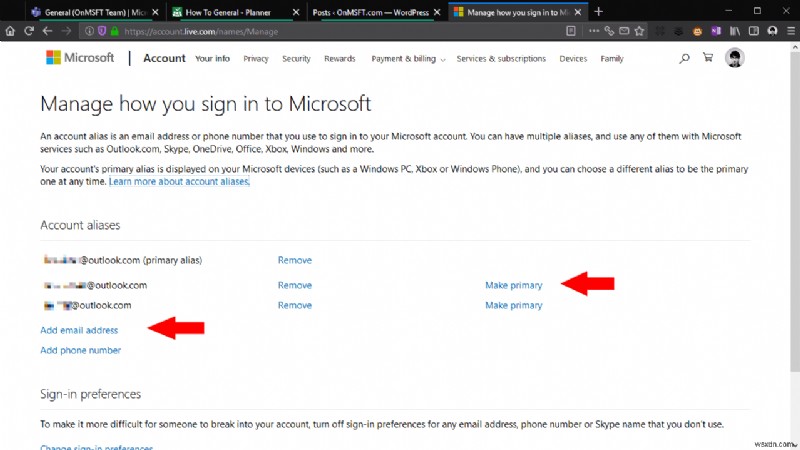
Task: Open the page actions three-dots menu
Action: pyautogui.click(x=593, y=31)
